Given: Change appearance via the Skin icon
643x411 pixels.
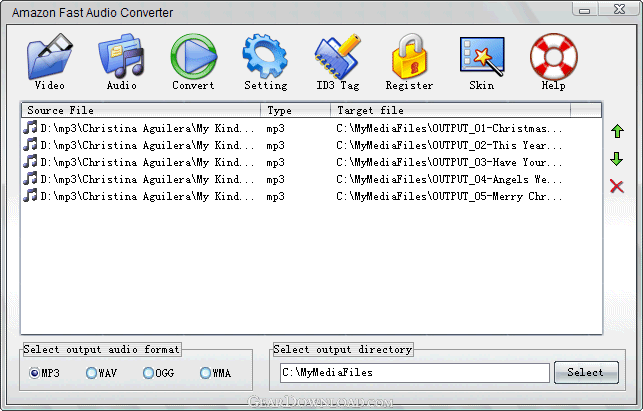Looking at the screenshot, I should click(x=482, y=57).
